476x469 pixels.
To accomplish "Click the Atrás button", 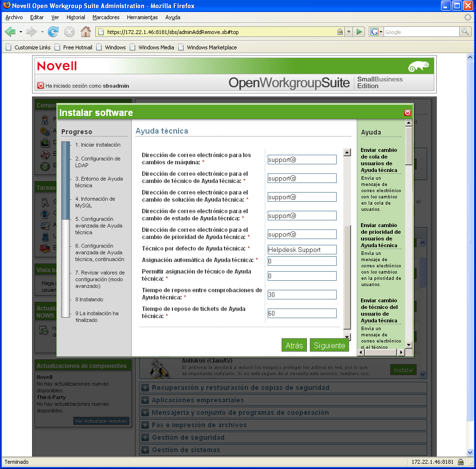I will 294,345.
